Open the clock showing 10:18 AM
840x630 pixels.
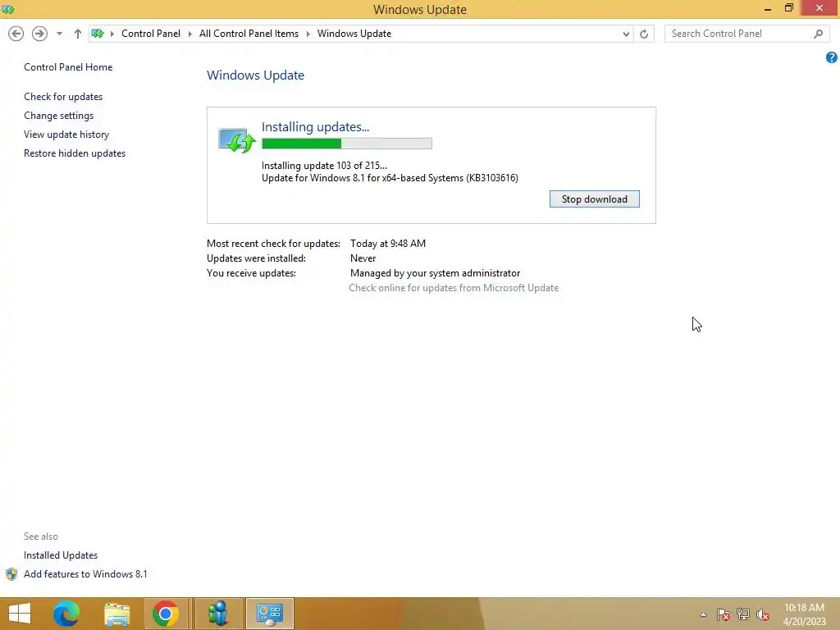(x=804, y=614)
